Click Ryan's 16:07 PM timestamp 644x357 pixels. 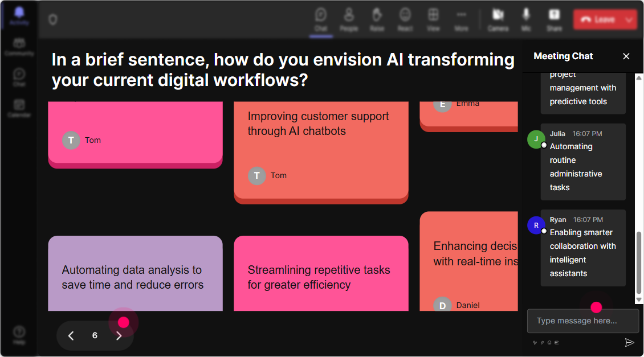click(588, 220)
